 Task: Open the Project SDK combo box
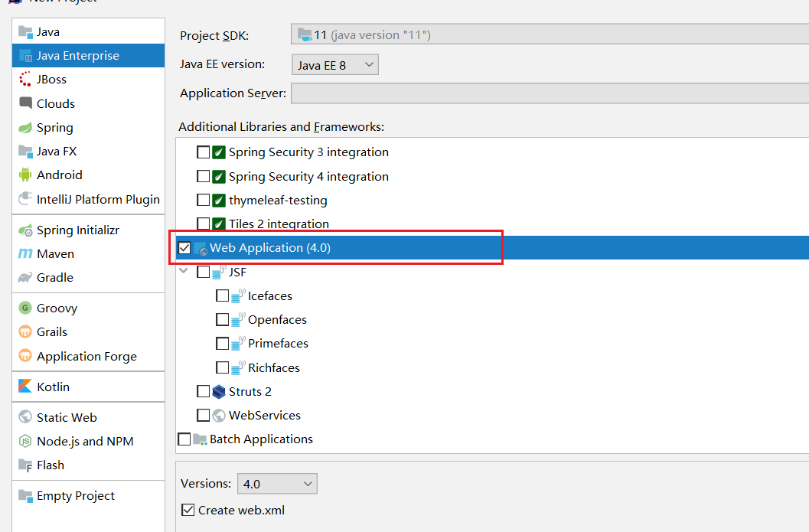point(550,34)
